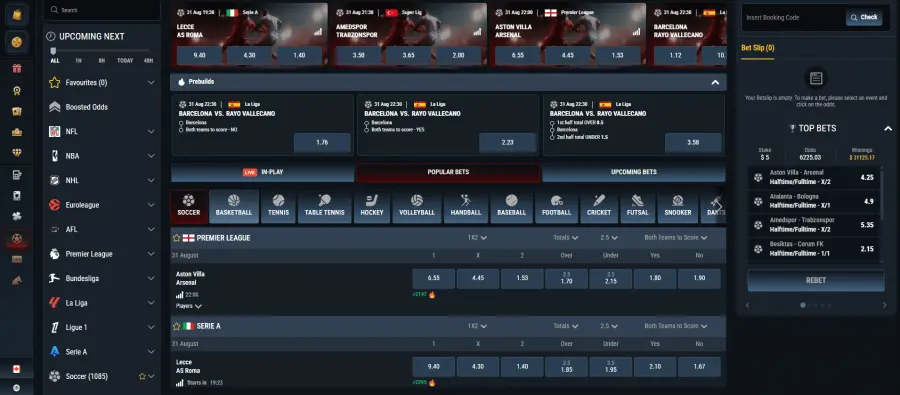Set time filter to ALL
The width and height of the screenshot is (900, 395).
pos(55,60)
